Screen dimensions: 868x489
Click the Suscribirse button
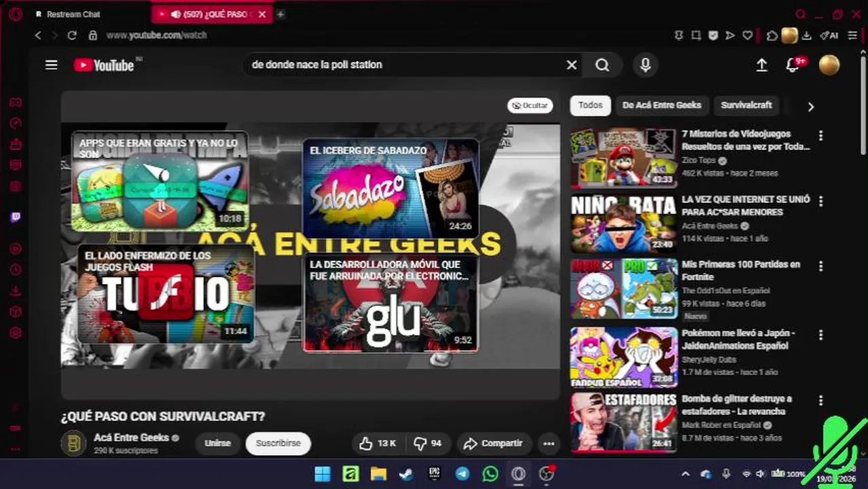click(x=278, y=443)
